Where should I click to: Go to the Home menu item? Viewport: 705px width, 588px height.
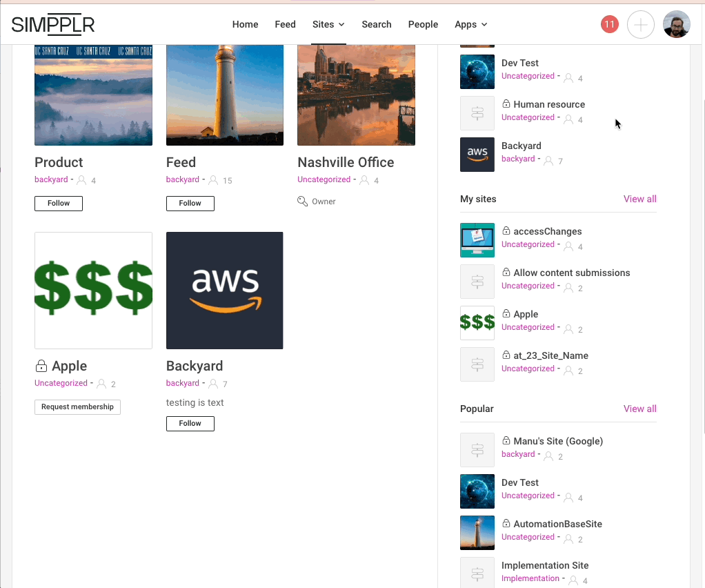245,24
